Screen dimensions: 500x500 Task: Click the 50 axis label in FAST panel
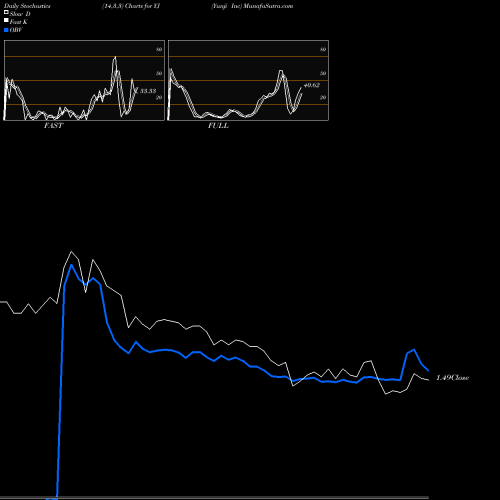[159, 74]
